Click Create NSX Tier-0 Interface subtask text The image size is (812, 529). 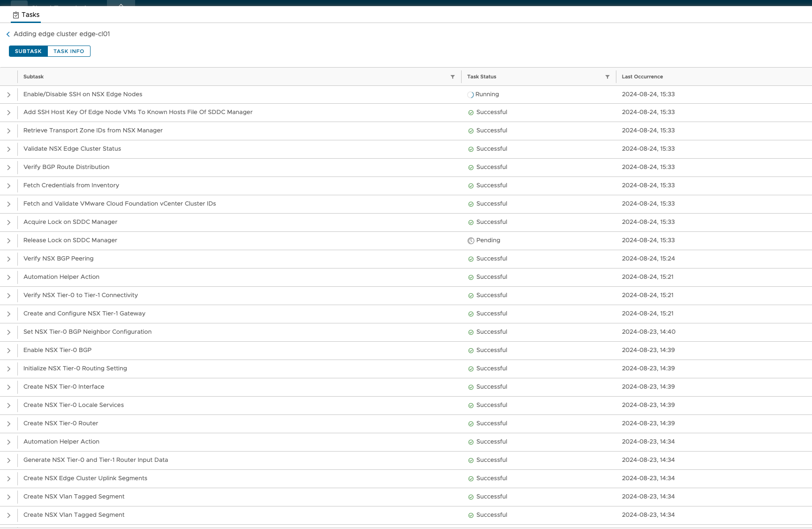tap(64, 387)
